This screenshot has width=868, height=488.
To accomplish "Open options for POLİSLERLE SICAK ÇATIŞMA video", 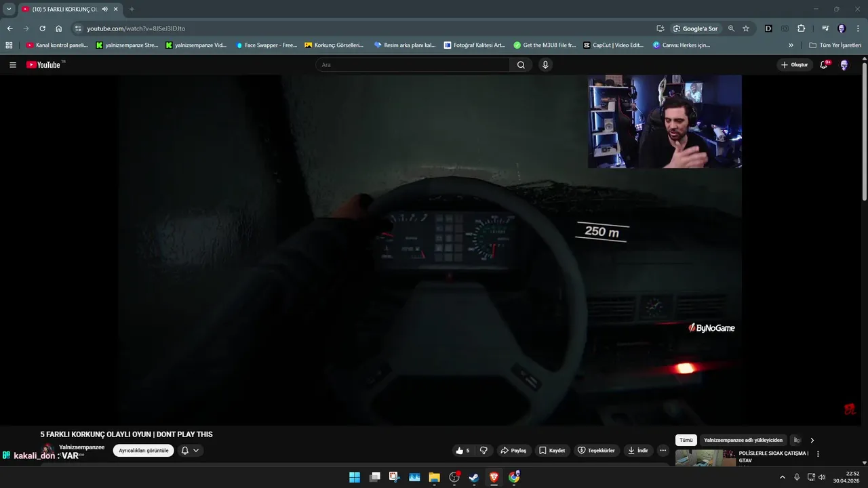I will coord(818,454).
